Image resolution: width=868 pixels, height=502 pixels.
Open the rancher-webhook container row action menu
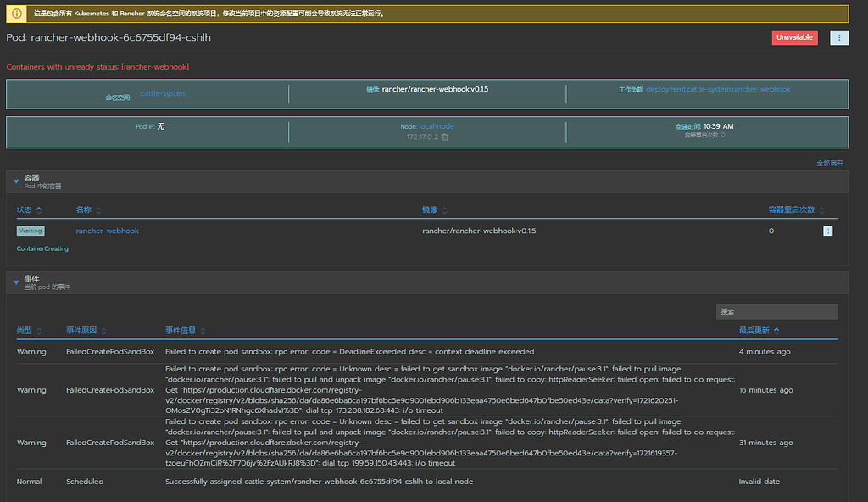827,231
